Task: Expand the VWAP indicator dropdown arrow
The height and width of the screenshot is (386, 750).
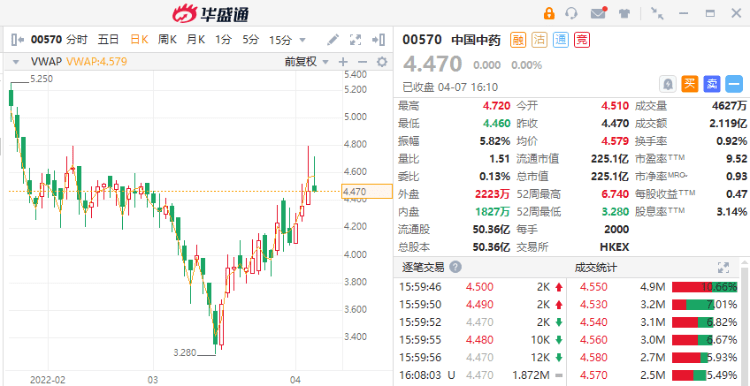Action: coord(16,62)
